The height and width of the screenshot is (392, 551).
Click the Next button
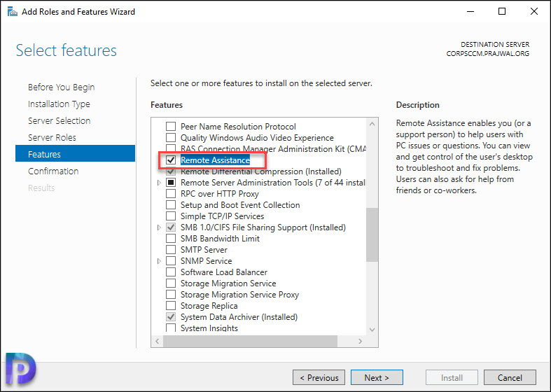click(x=377, y=377)
